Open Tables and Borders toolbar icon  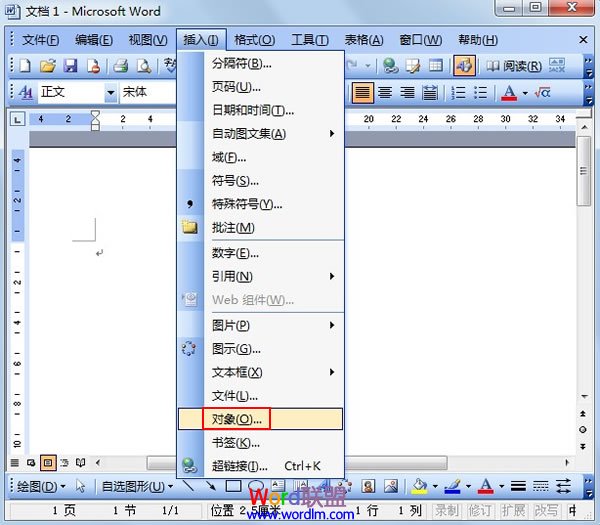pos(413,65)
